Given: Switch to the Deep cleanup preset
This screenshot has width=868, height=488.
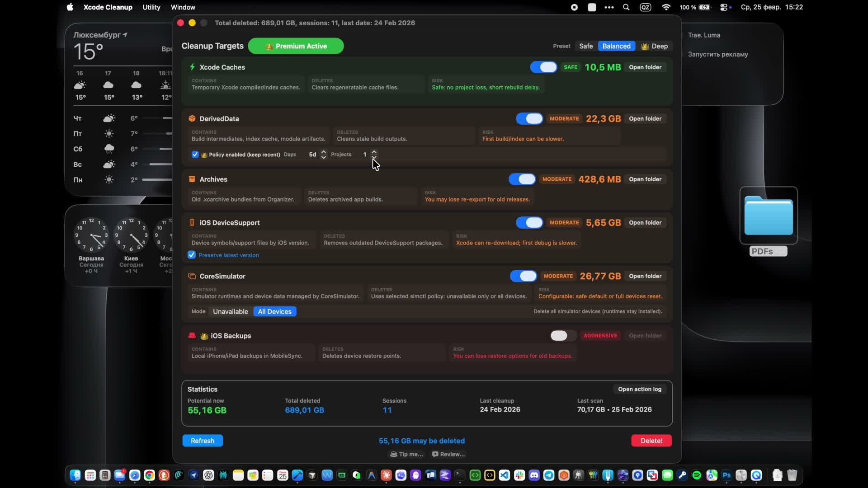Looking at the screenshot, I should [x=656, y=46].
